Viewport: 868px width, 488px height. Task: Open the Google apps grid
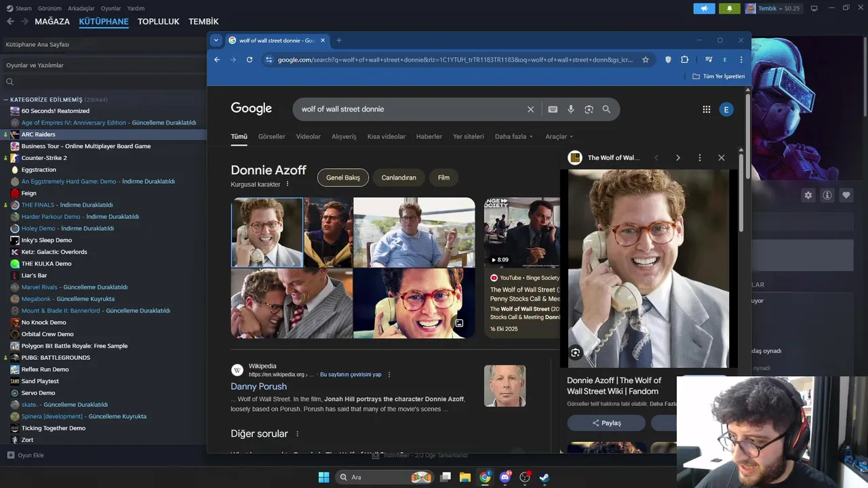click(x=707, y=109)
